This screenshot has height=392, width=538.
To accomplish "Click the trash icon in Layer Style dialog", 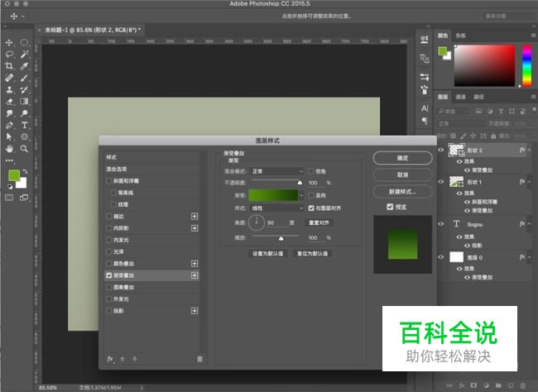I will [199, 359].
